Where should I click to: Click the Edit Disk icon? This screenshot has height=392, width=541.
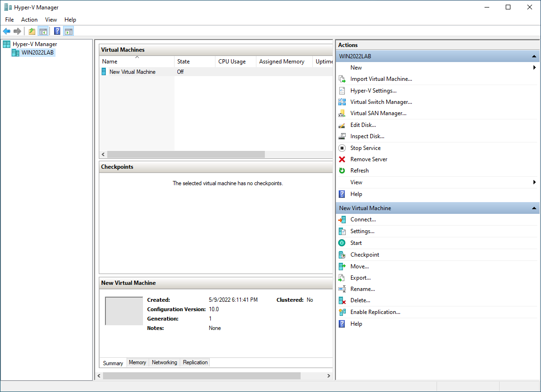pos(342,125)
